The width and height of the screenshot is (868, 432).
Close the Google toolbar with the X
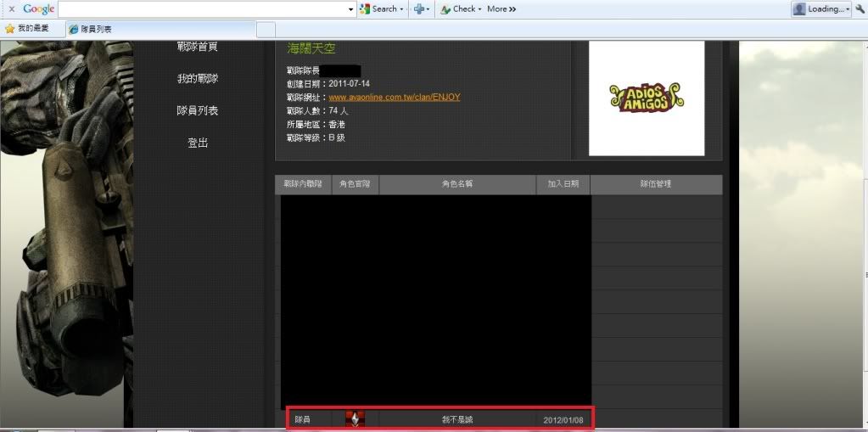click(x=11, y=8)
